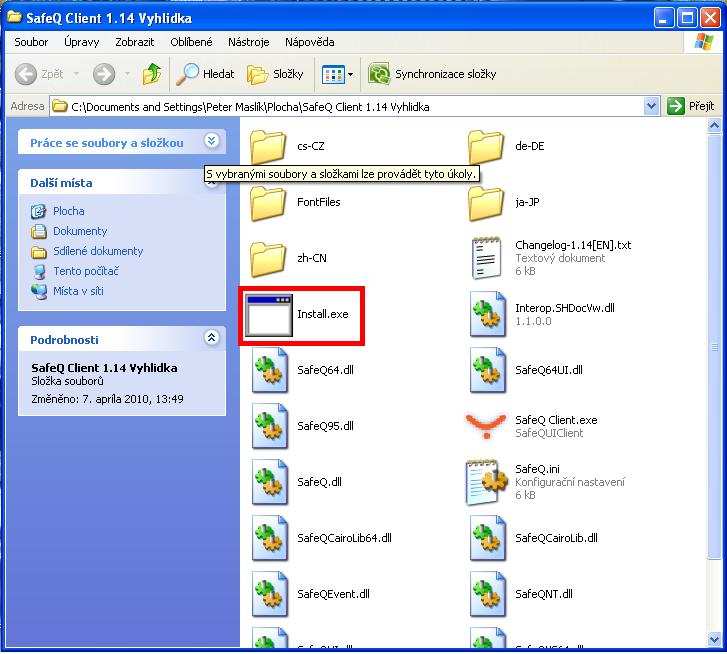Select SafeQCairoLib64.dll file icon
The width and height of the screenshot is (727, 654).
click(269, 539)
